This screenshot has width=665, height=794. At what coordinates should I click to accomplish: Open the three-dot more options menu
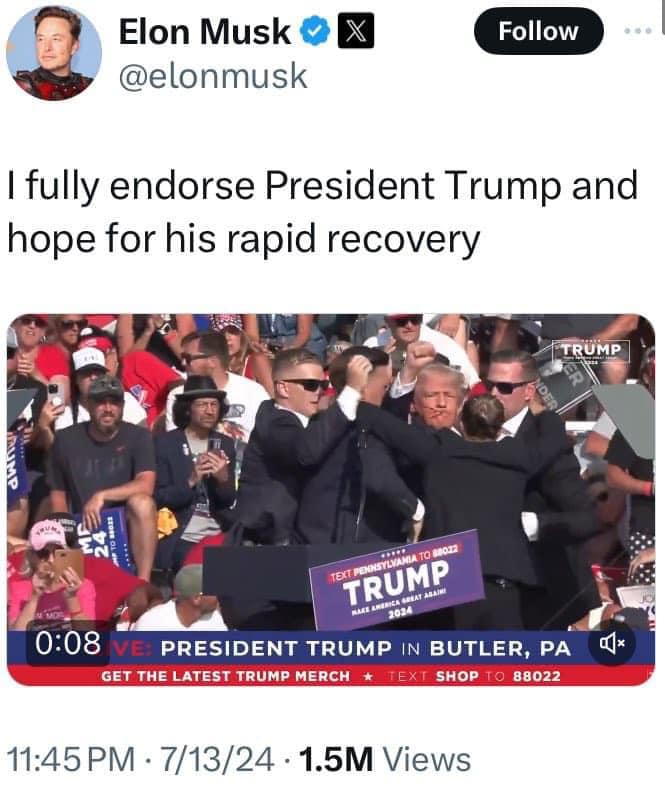[638, 31]
